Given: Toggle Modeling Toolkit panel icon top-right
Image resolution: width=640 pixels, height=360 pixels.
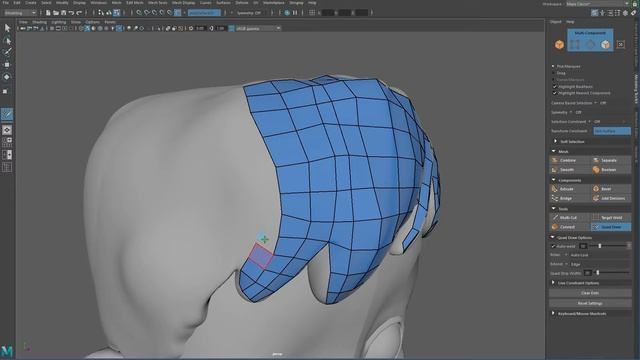Looking at the screenshot, I should [x=595, y=13].
